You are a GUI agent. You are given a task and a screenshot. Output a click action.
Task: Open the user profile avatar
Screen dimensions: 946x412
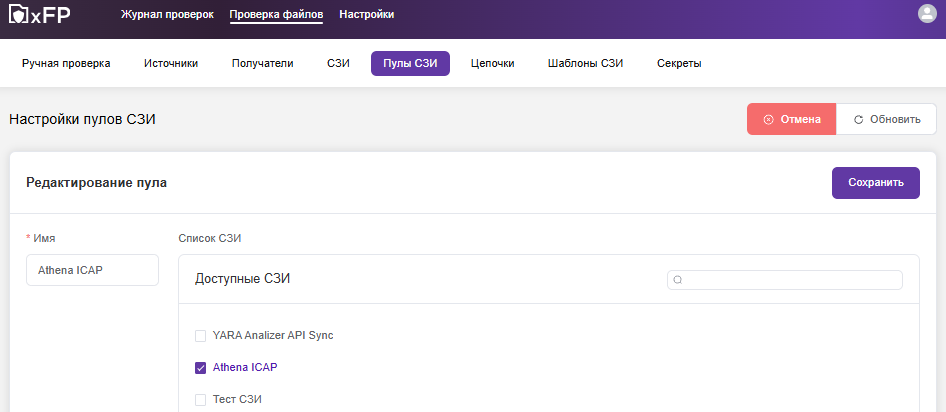[927, 14]
